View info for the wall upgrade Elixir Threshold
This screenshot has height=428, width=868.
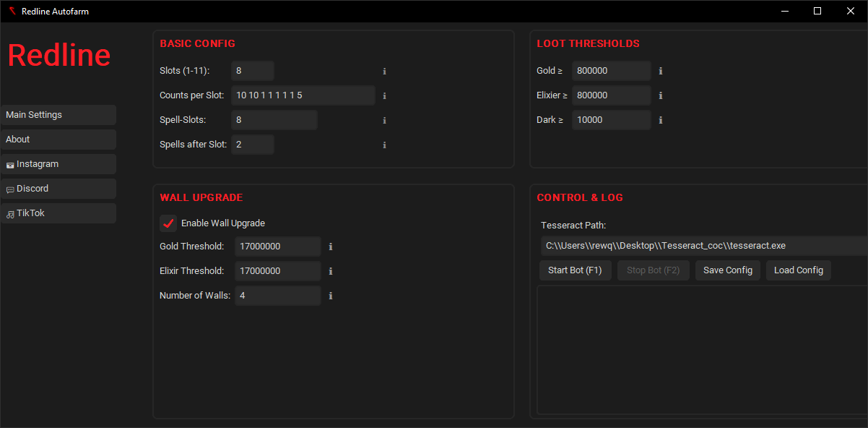(331, 270)
